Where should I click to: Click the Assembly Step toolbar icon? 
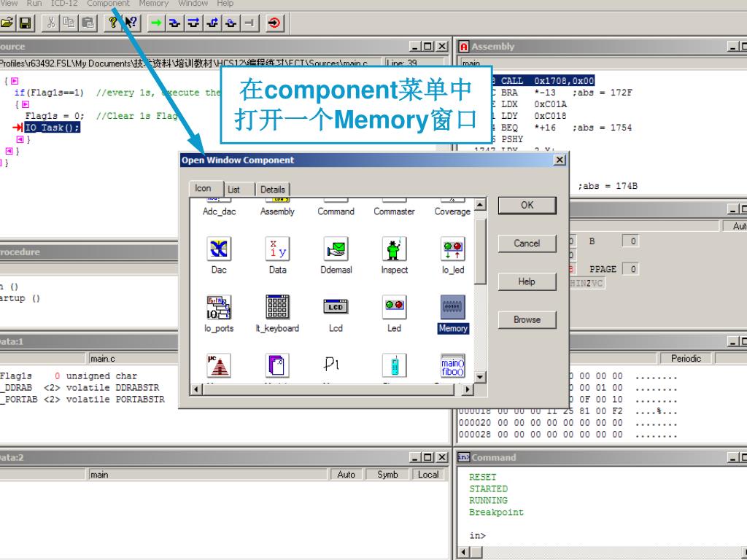(231, 23)
